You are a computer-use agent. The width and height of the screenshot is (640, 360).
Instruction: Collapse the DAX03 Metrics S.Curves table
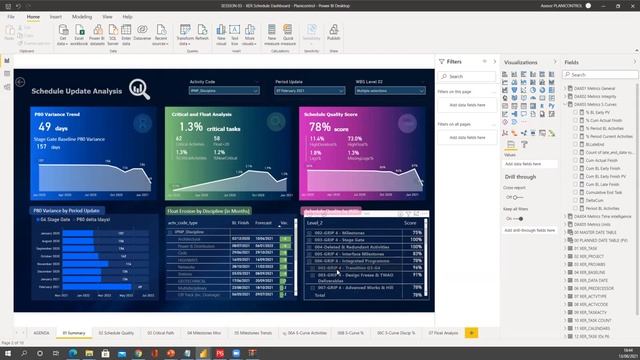coord(565,104)
